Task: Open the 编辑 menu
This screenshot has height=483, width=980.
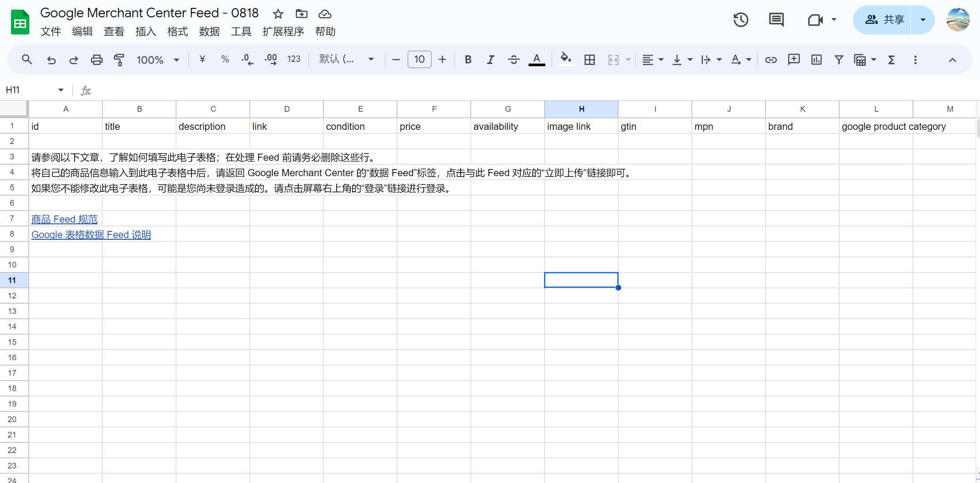Action: click(83, 31)
